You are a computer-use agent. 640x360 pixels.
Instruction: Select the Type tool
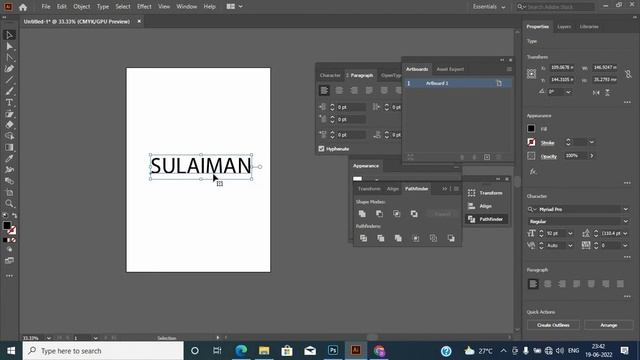pyautogui.click(x=9, y=102)
